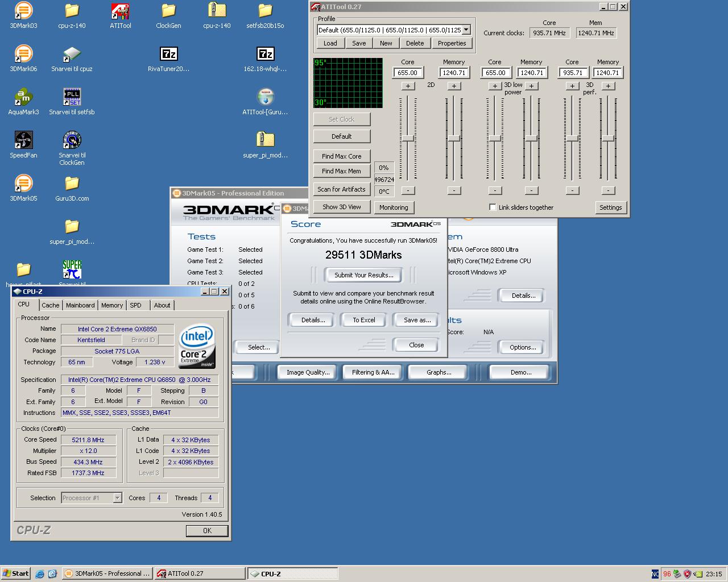This screenshot has height=582, width=728.
Task: Open the ATITool Profile dropdown
Action: coord(466,30)
